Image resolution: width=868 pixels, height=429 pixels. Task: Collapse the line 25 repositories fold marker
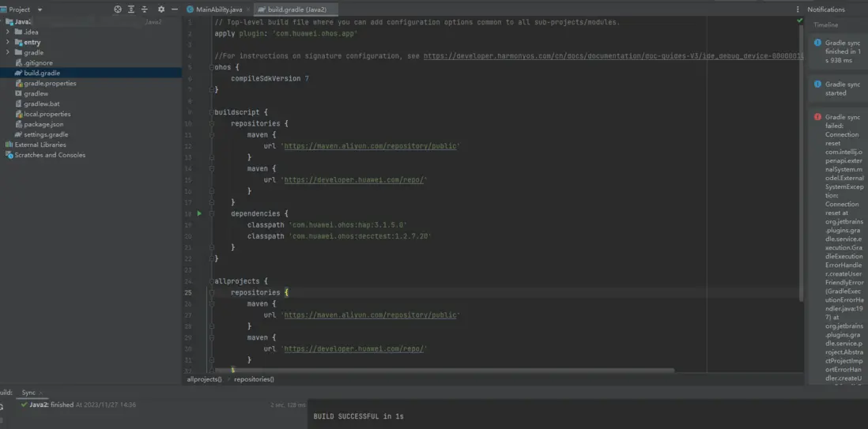(x=212, y=292)
